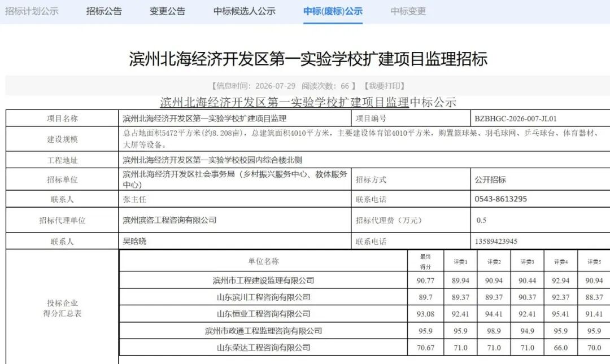This screenshot has width=610, height=364.
Task: Click the 公开招标 value
Action: point(490,179)
